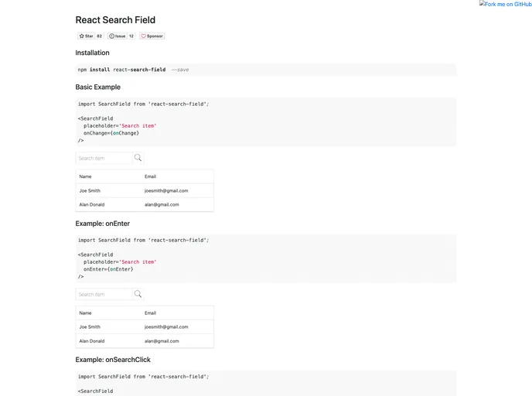Focus the onEnter example search input field
The height and width of the screenshot is (396, 532).
[x=104, y=294]
